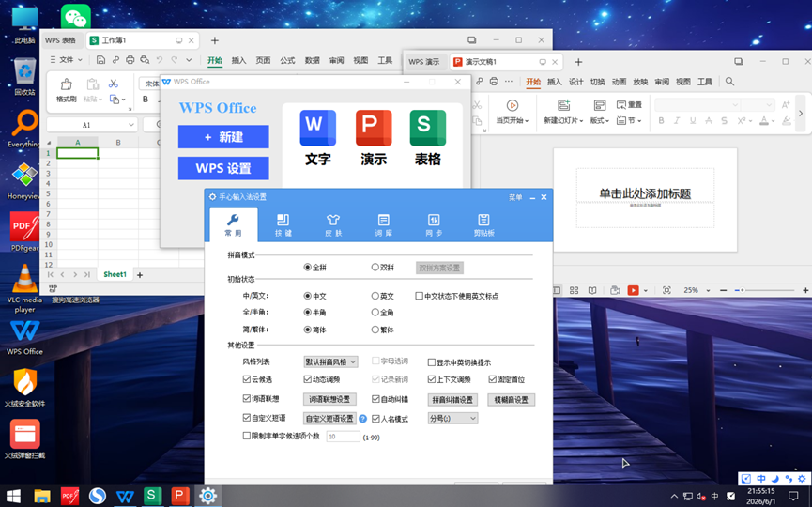Open 默认拼音风格 style dropdown
The image size is (812, 507).
[330, 362]
